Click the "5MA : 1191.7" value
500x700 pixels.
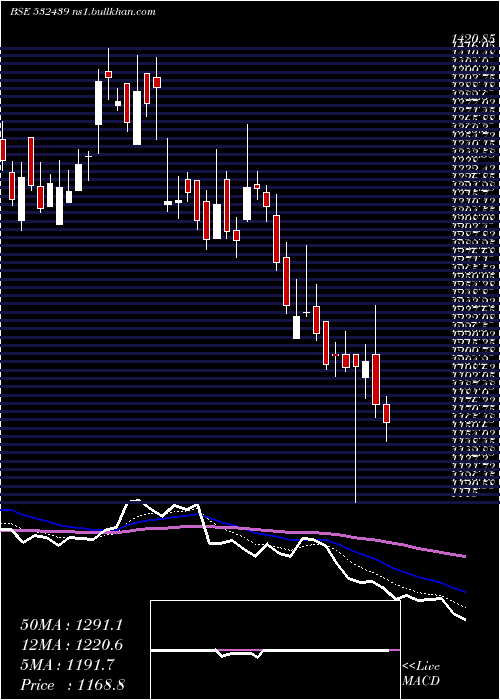click(x=67, y=665)
